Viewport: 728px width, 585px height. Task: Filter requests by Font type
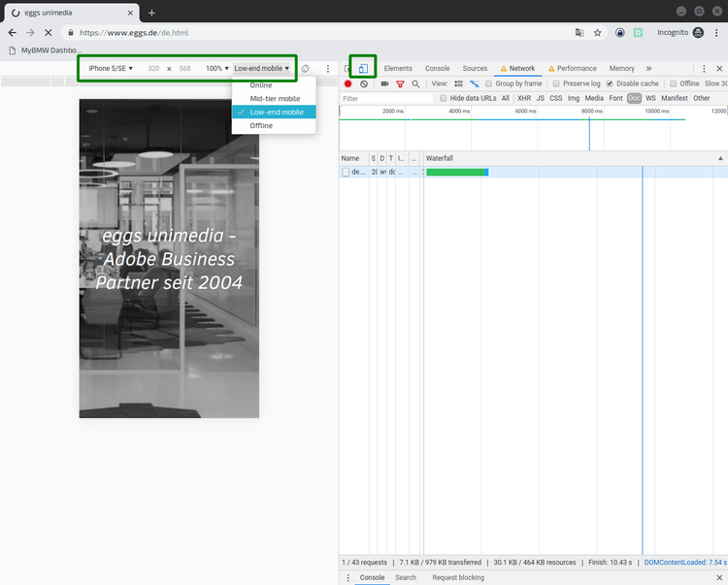tap(615, 98)
